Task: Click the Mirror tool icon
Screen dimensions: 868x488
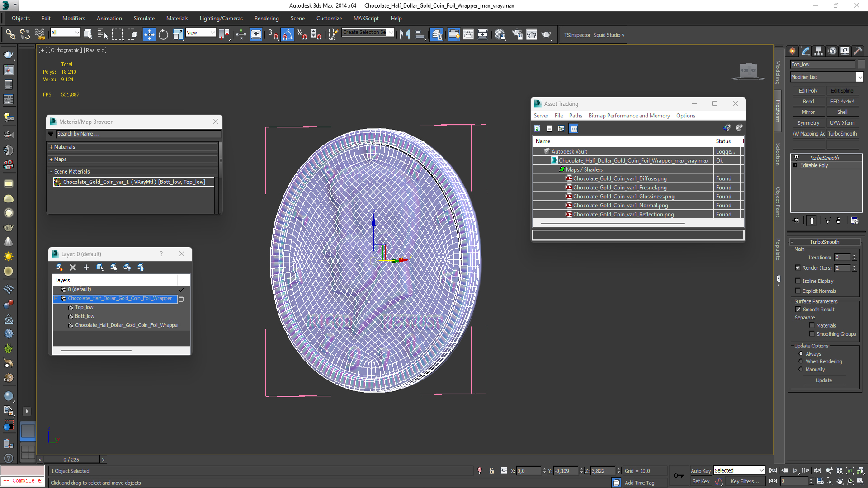Action: click(x=405, y=34)
